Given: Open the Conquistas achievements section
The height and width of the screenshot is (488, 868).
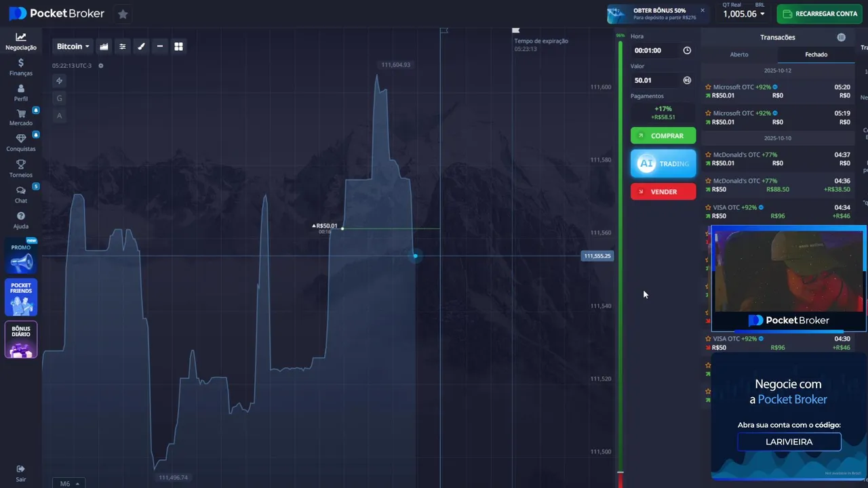Looking at the screenshot, I should coord(21,143).
